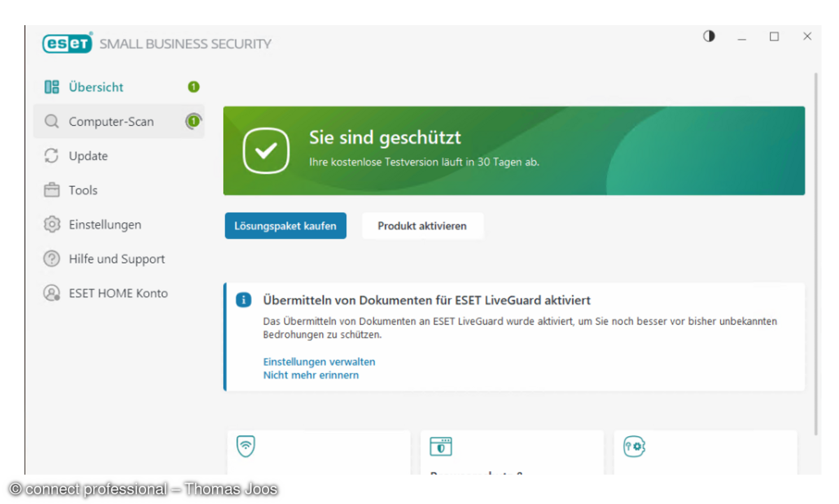
Task: Open Einstellungen in the sidebar
Action: click(x=119, y=224)
